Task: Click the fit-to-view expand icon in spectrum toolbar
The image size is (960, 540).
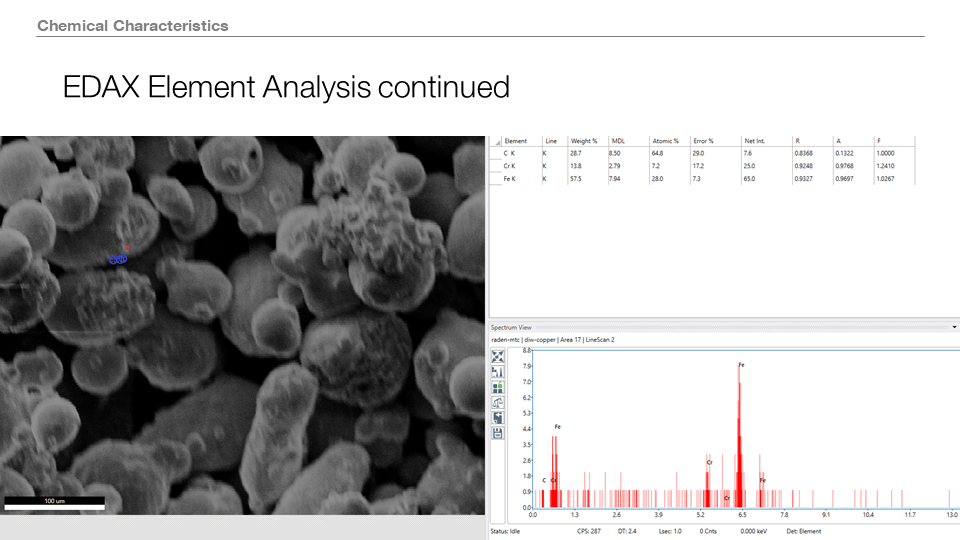Action: pos(498,357)
